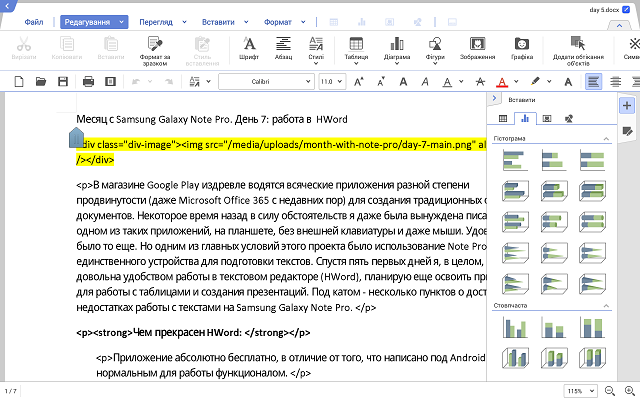Expand the font color arrow
The height and width of the screenshot is (400, 640).
(516, 82)
